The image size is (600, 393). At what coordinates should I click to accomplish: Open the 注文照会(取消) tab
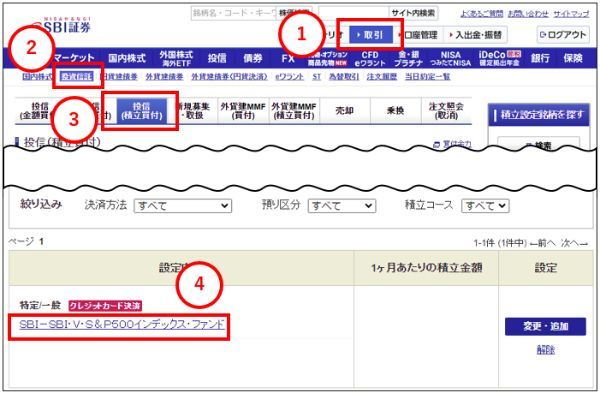(446, 111)
